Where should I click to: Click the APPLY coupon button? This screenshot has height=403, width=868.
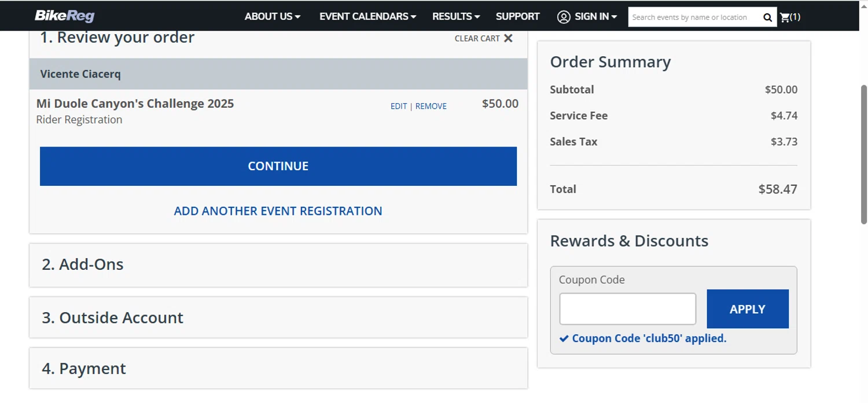[x=748, y=309]
